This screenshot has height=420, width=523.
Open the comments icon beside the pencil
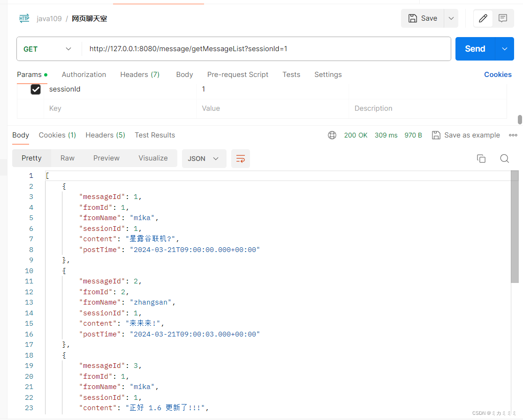pos(503,18)
